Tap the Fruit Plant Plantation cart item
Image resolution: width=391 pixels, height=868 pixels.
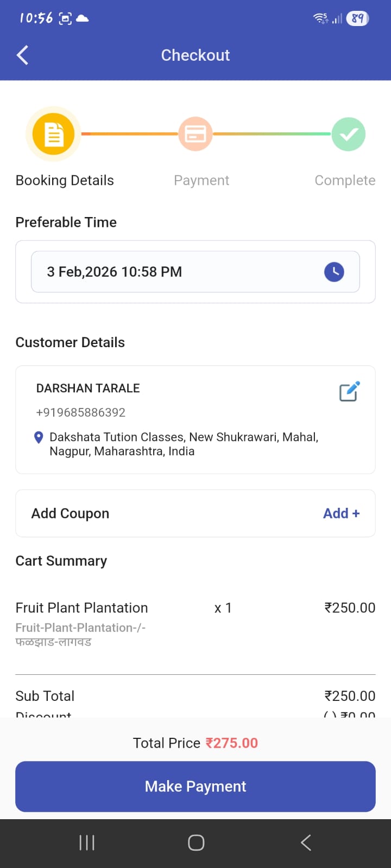coord(81,608)
